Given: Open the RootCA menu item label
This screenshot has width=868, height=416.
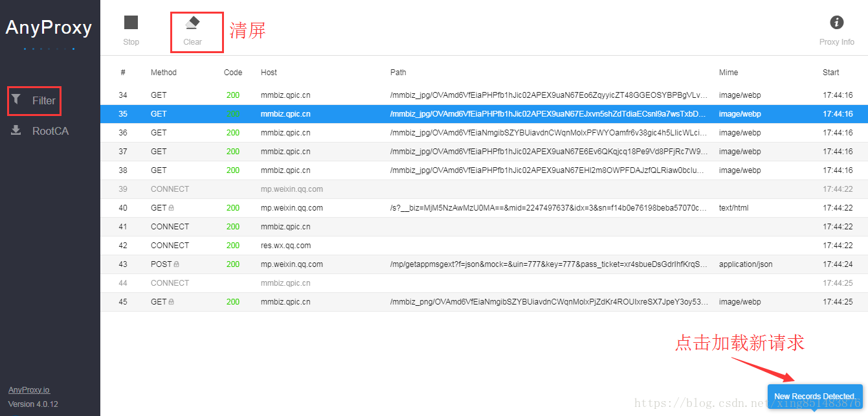Looking at the screenshot, I should click(x=50, y=131).
